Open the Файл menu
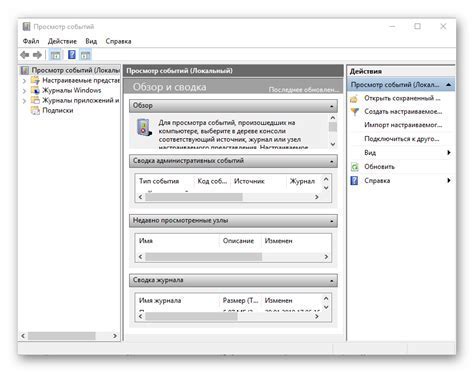Image resolution: width=474 pixels, height=373 pixels. [31, 41]
